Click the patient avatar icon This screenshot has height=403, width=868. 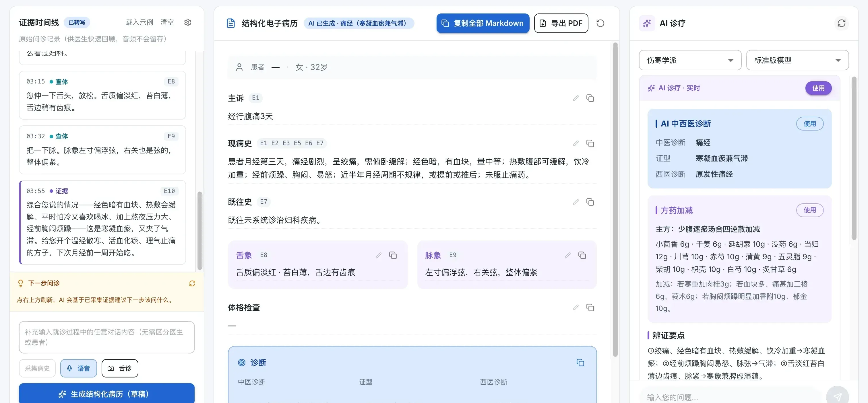(x=239, y=67)
